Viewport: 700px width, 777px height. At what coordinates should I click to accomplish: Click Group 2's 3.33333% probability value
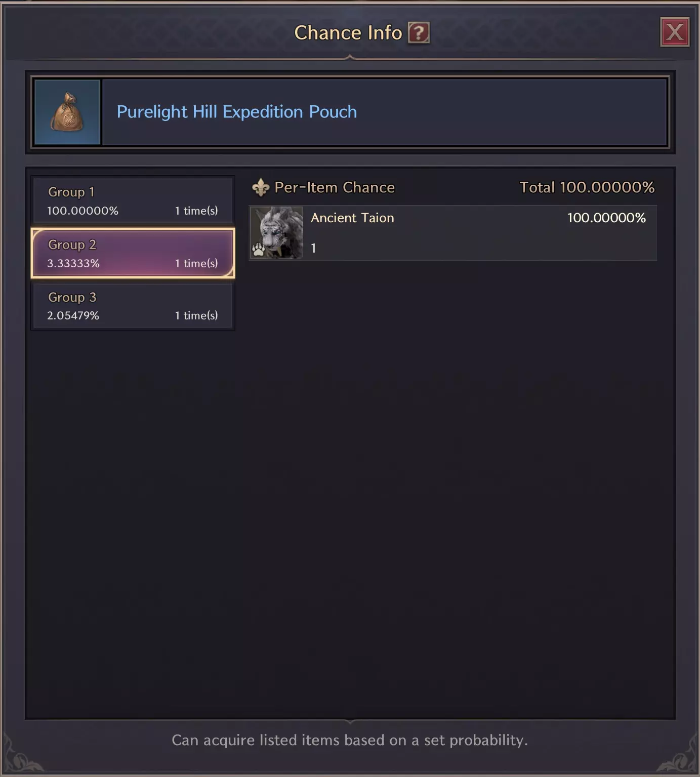point(73,263)
